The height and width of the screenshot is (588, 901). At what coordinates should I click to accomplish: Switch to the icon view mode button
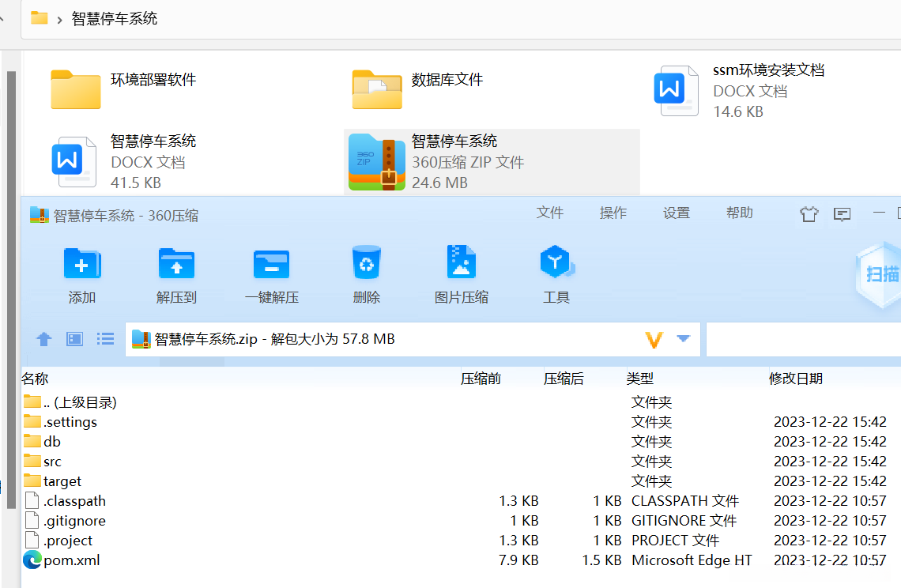pyautogui.click(x=75, y=339)
